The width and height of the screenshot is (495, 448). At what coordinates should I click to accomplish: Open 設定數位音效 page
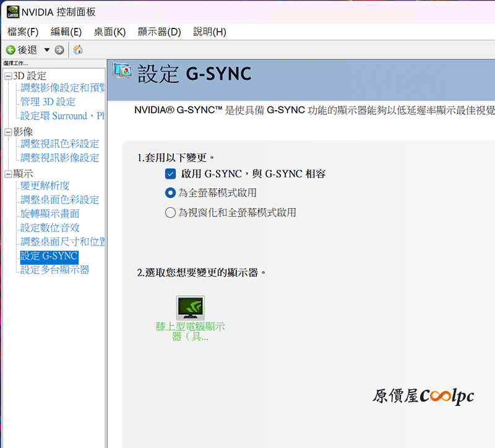click(x=50, y=228)
